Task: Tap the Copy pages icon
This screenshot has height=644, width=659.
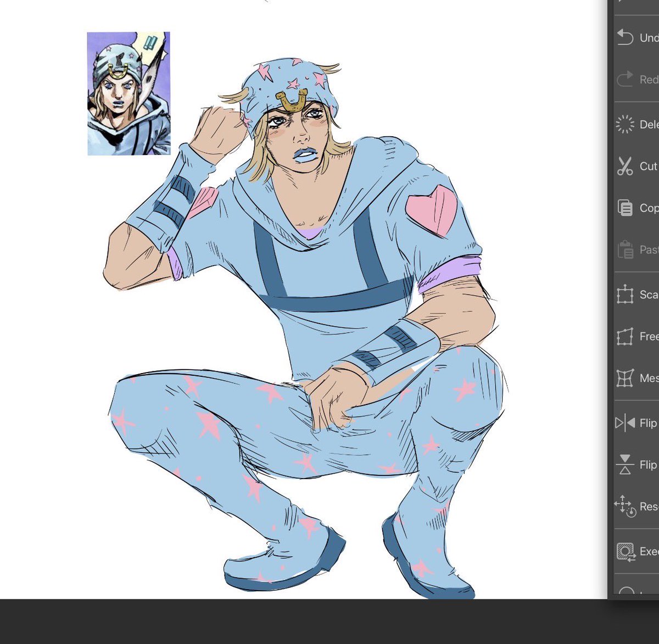Action: [625, 208]
